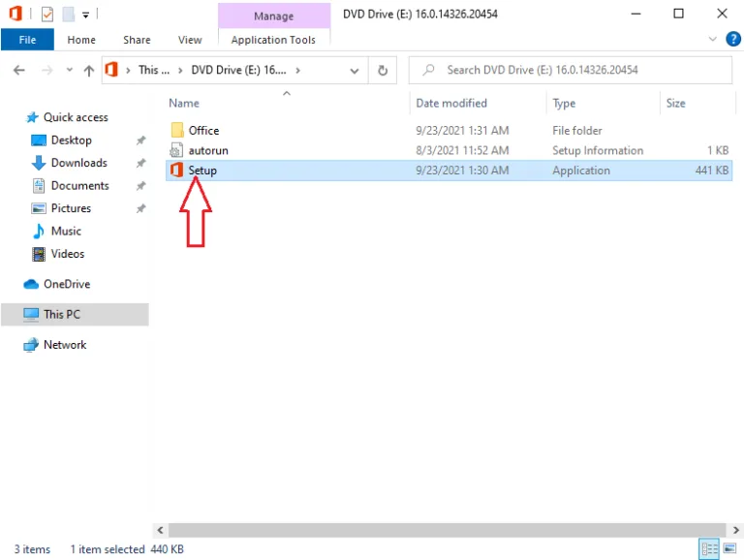Image resolution: width=745 pixels, height=560 pixels.
Task: Open the Office folder icon
Action: pos(176,130)
